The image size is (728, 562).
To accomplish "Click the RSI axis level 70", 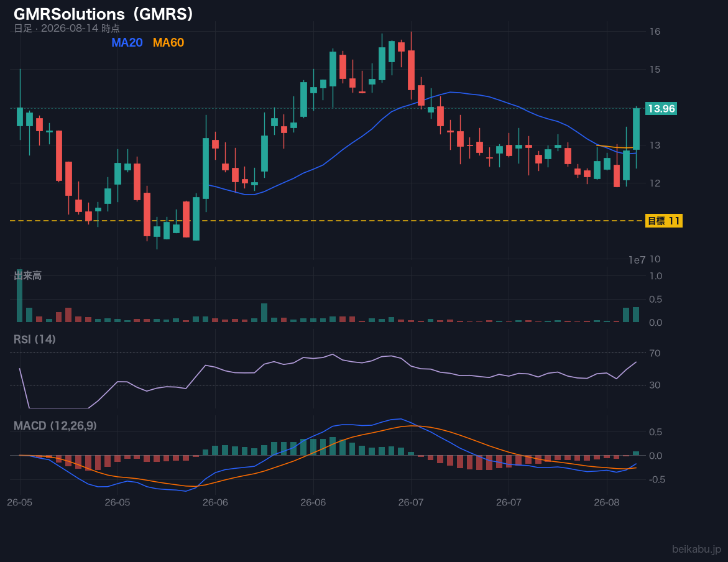I will (x=655, y=354).
